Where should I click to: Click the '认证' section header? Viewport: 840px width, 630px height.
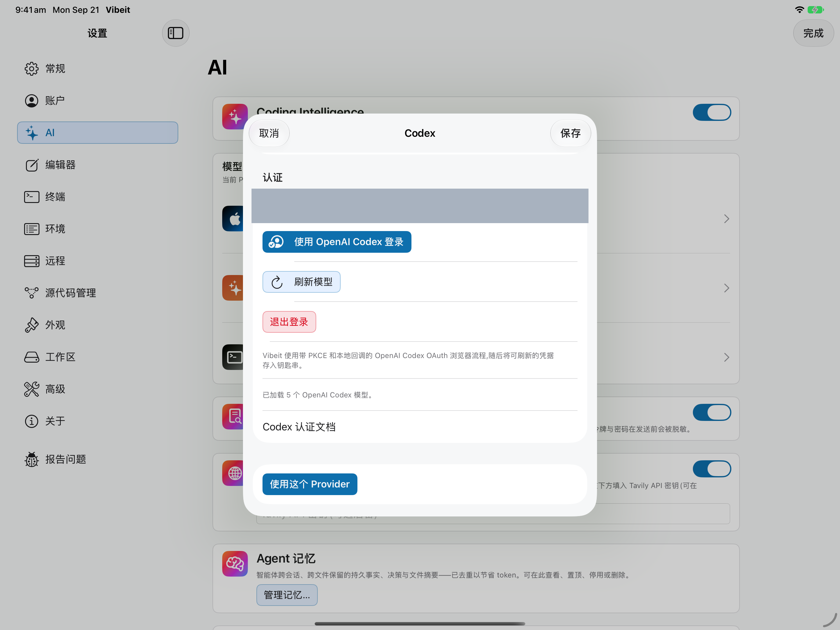(272, 178)
